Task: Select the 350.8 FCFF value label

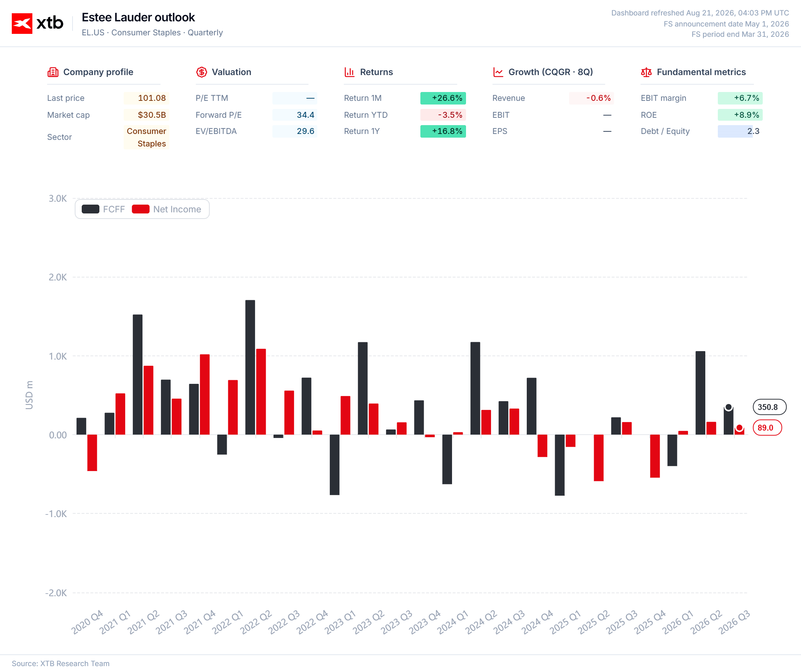Action: point(769,407)
